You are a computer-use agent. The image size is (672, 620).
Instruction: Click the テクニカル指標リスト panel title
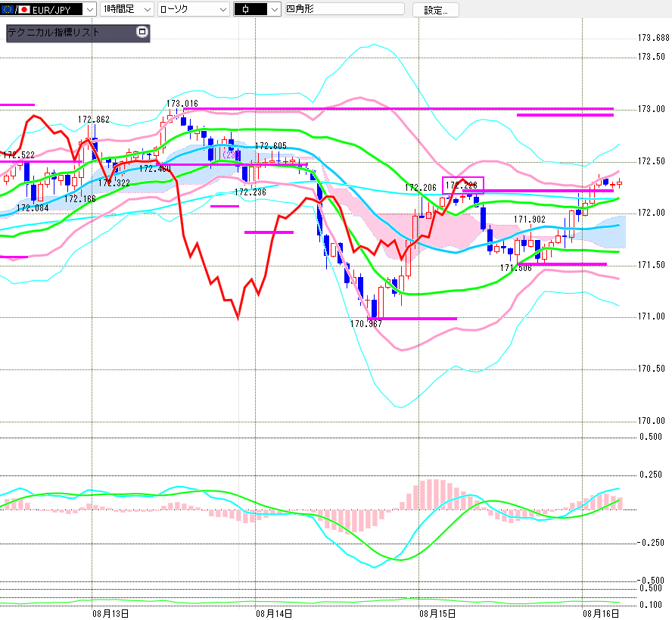click(54, 32)
